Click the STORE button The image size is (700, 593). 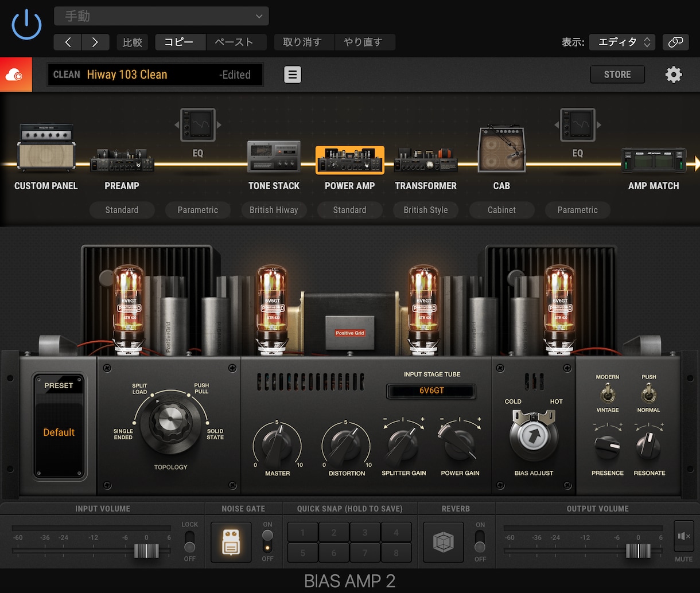pyautogui.click(x=617, y=75)
